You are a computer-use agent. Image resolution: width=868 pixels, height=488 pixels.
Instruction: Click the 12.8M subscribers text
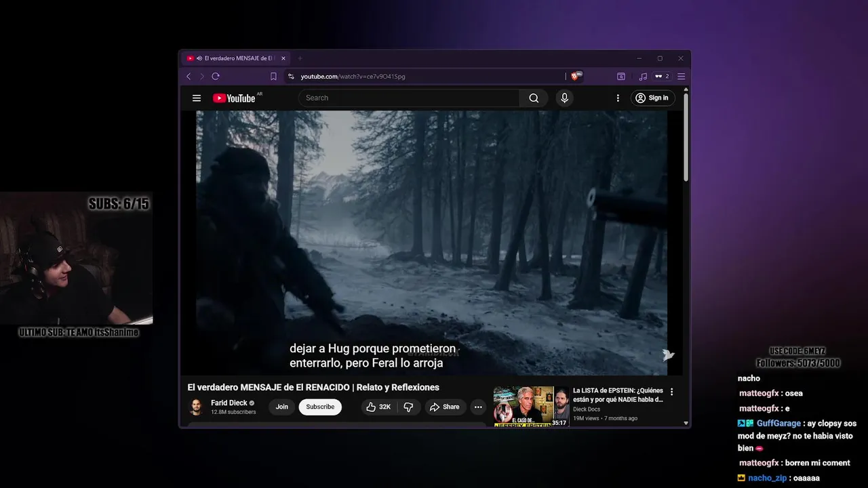click(233, 412)
